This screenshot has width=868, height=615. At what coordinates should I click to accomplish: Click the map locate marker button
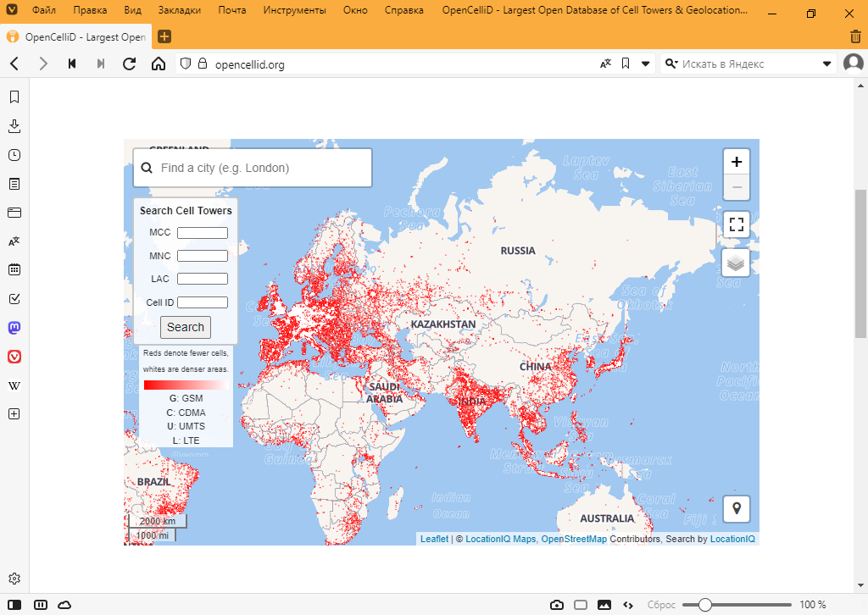(736, 508)
